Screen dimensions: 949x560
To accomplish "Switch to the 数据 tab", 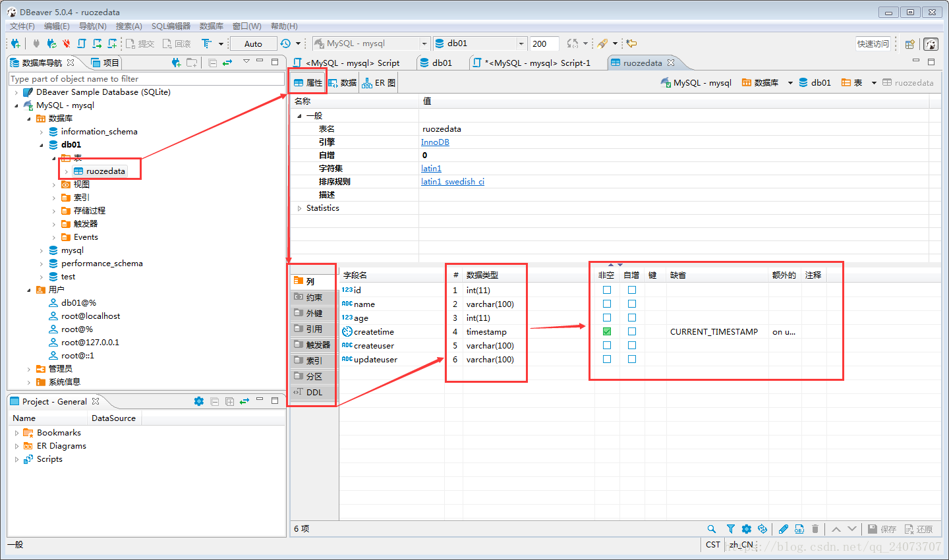I will [x=343, y=82].
